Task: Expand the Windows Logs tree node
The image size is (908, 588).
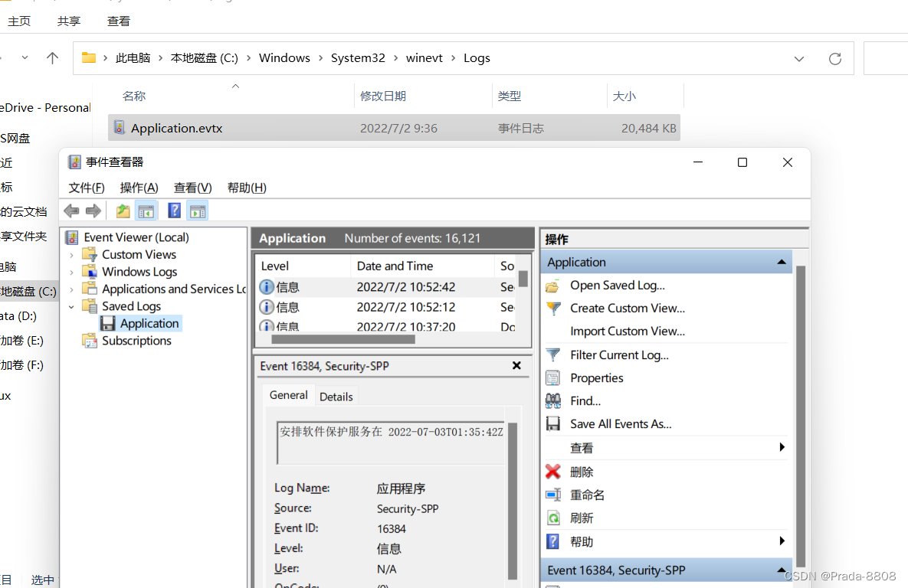Action: (71, 272)
